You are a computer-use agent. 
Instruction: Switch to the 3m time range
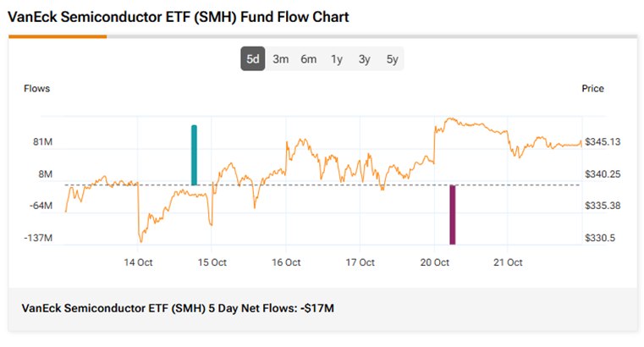(281, 59)
